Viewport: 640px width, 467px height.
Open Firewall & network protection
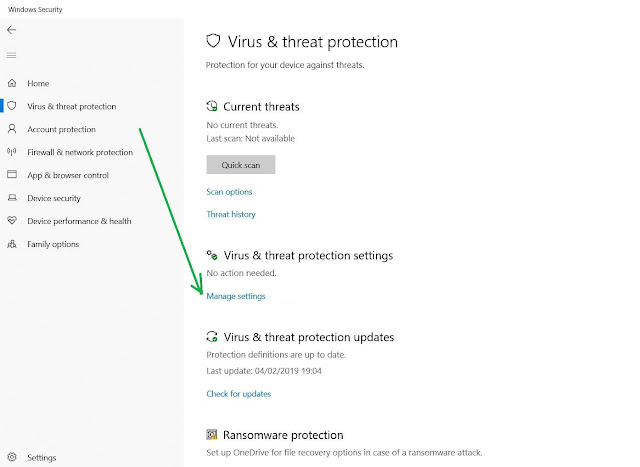pyautogui.click(x=80, y=152)
